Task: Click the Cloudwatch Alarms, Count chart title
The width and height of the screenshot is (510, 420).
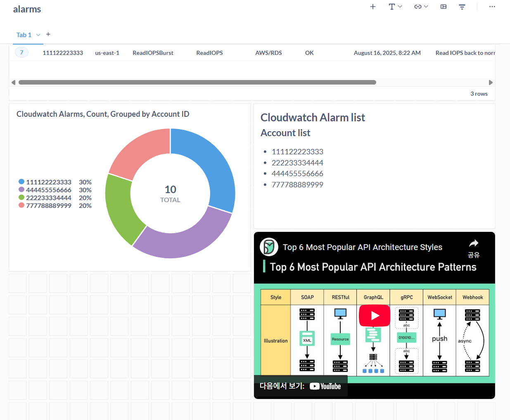Action: pos(103,114)
